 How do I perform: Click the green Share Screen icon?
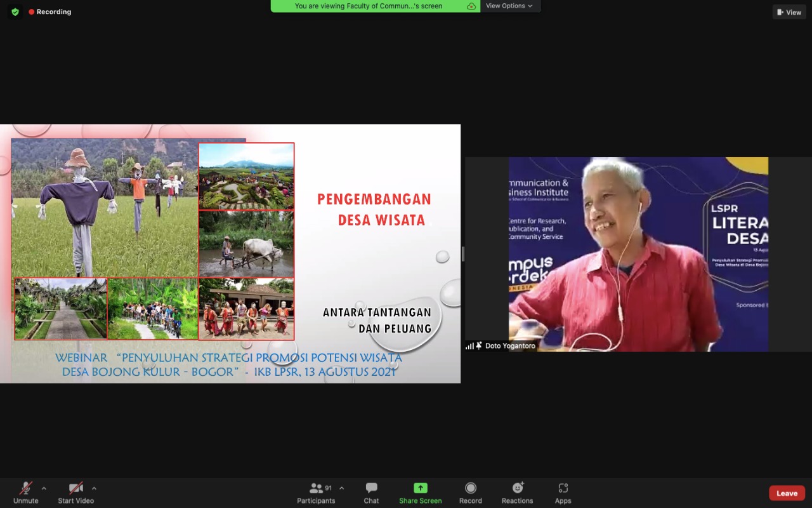[420, 488]
